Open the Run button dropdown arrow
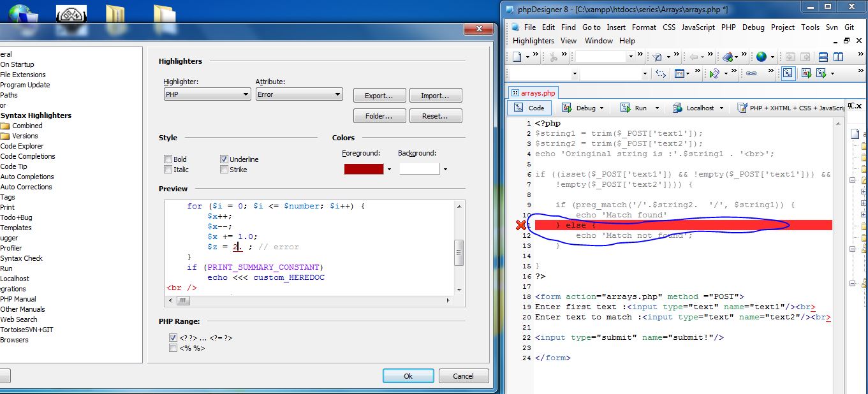 (657, 108)
